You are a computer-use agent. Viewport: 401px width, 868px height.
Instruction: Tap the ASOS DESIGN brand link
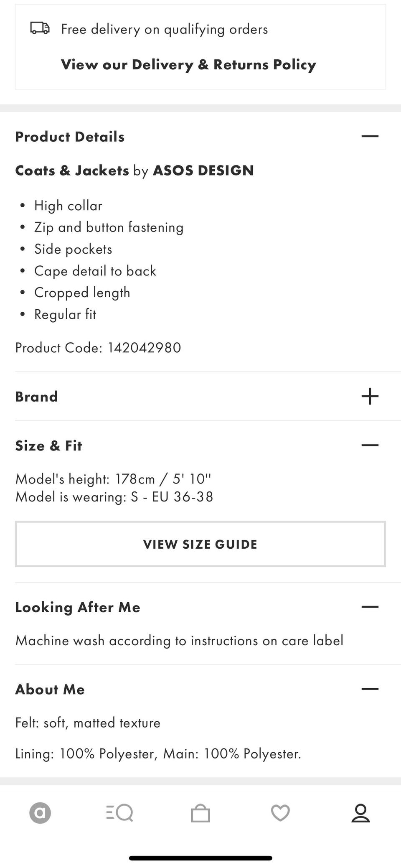pyautogui.click(x=203, y=171)
